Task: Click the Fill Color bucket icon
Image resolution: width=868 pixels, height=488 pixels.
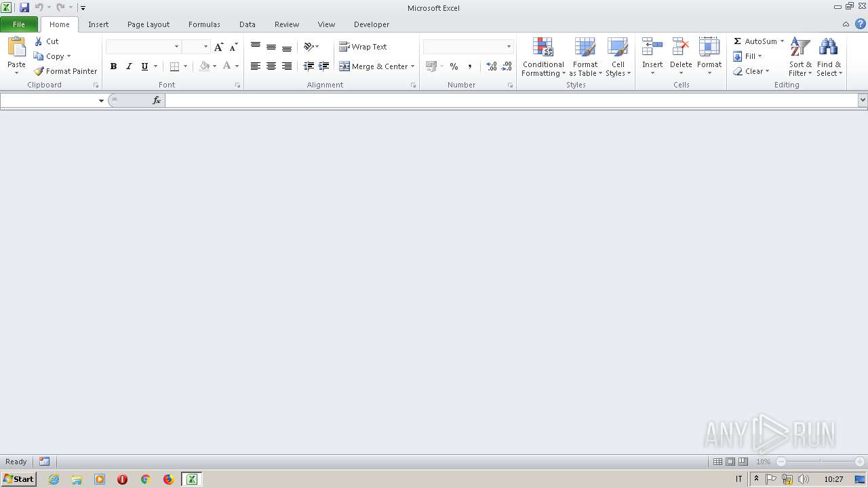Action: coord(204,66)
